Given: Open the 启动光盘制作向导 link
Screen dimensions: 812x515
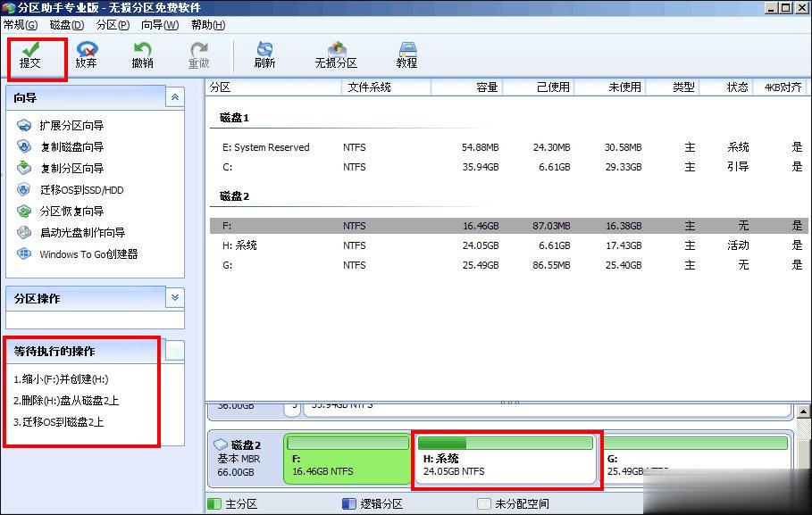Looking at the screenshot, I should click(82, 233).
